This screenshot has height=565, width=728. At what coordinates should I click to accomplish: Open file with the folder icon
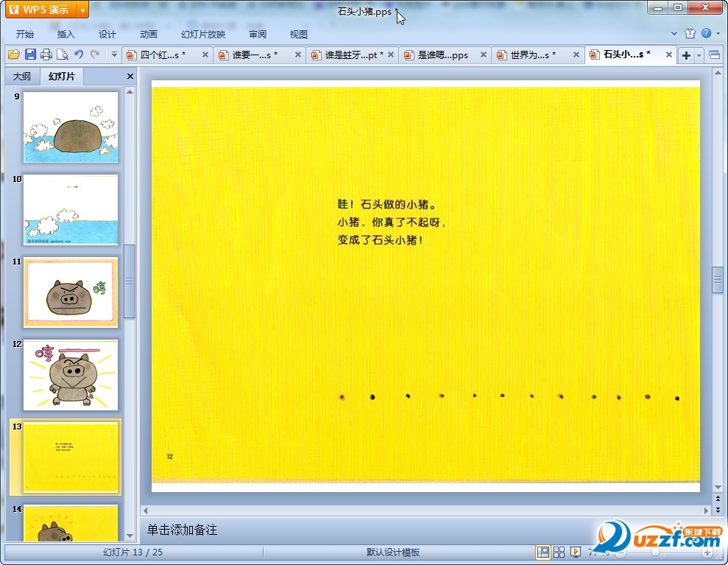point(14,55)
